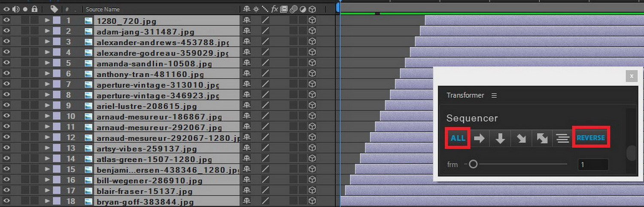The width and height of the screenshot is (644, 207).
Task: Click adjustment layer column header icon
Action: point(302,9)
